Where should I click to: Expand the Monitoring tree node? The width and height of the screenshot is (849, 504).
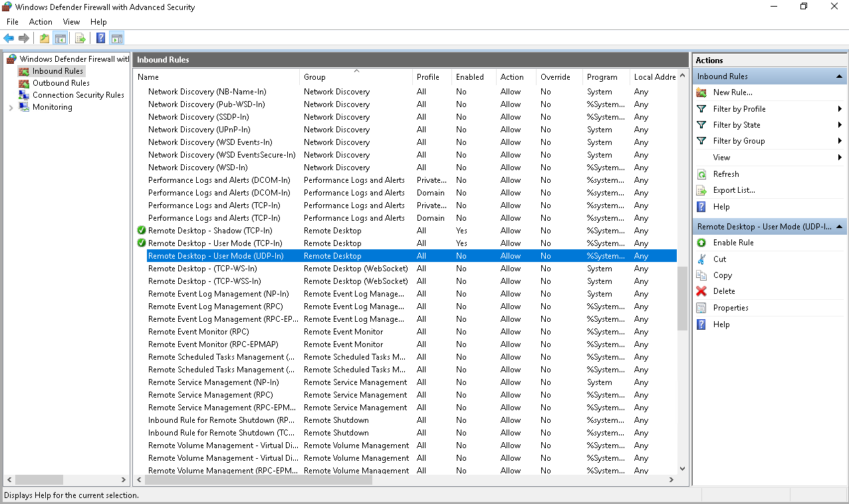(x=11, y=107)
